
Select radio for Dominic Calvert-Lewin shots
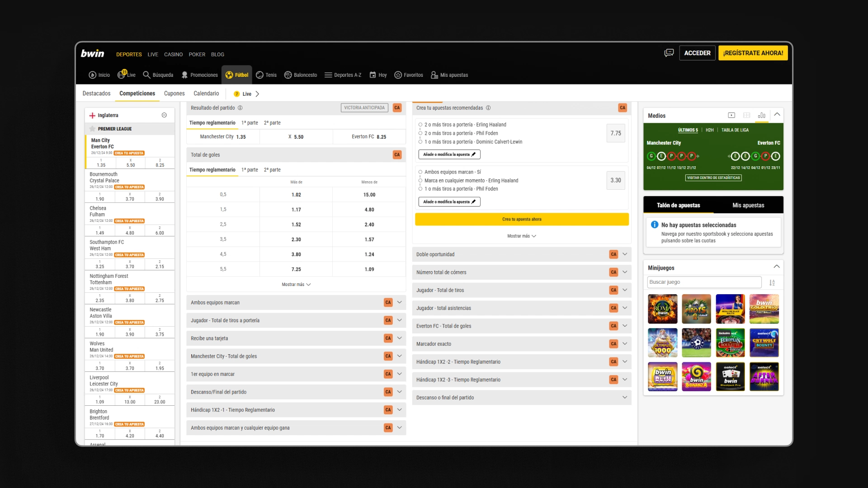[x=420, y=142]
